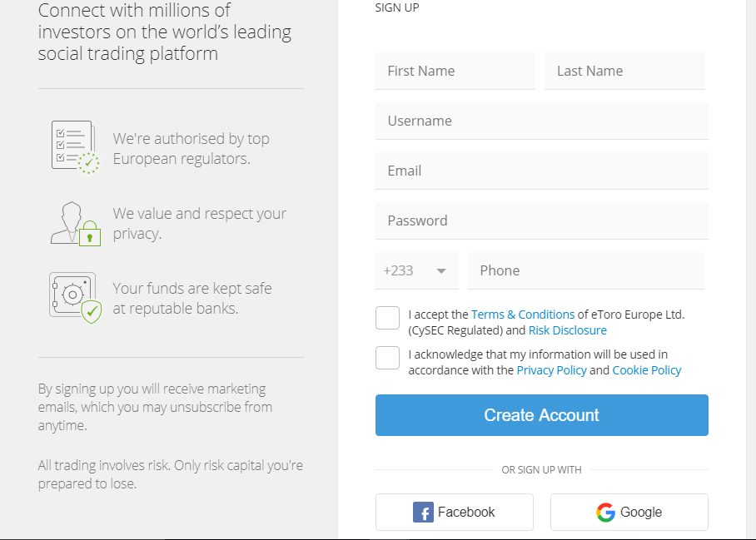Click the safe with shield icon

pyautogui.click(x=75, y=297)
